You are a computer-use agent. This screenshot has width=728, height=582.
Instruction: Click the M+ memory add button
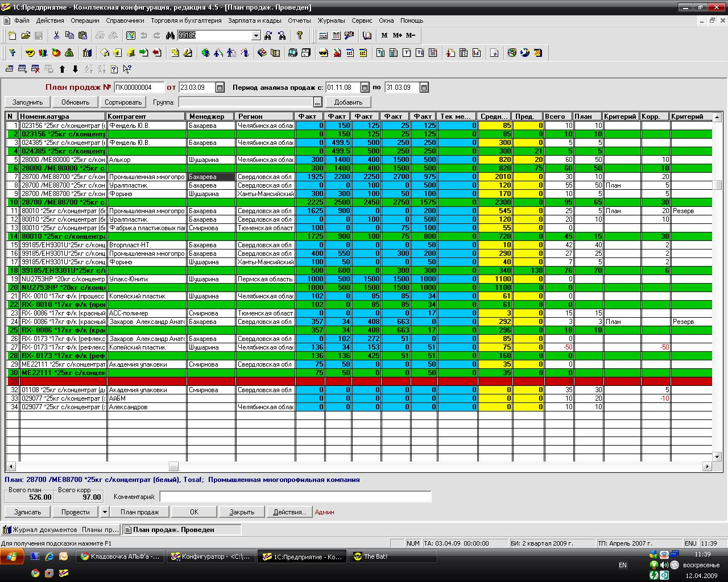coord(397,35)
